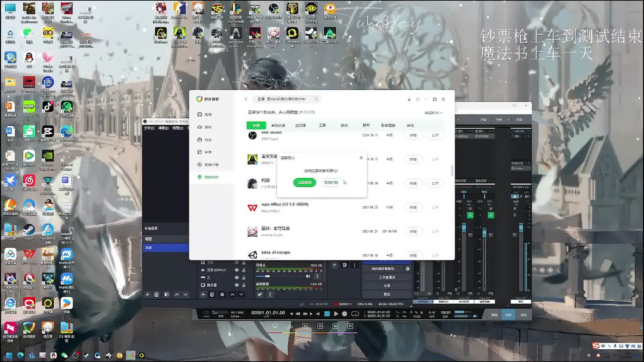Delete selected source with trash icon
Viewport: 644px width, 362px height.
pyautogui.click(x=212, y=295)
